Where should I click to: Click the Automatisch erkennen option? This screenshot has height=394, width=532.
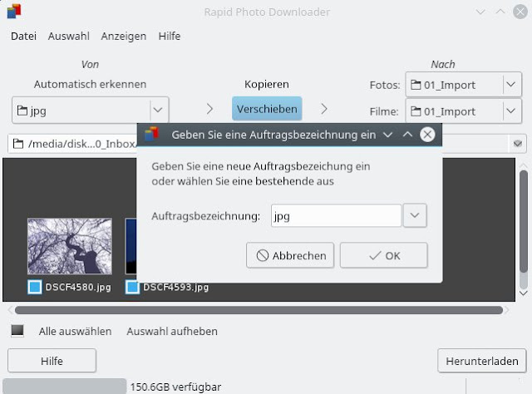pos(90,84)
